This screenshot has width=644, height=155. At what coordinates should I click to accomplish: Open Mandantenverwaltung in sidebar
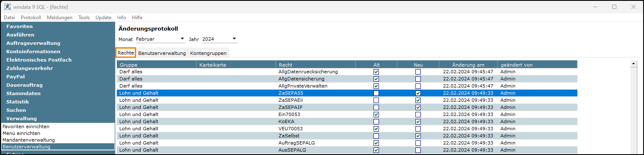click(28, 140)
